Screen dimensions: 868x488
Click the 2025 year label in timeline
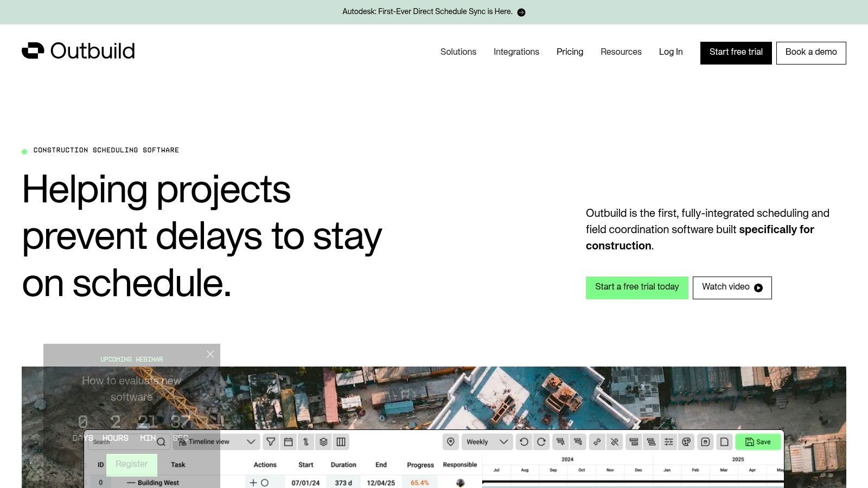click(x=738, y=459)
